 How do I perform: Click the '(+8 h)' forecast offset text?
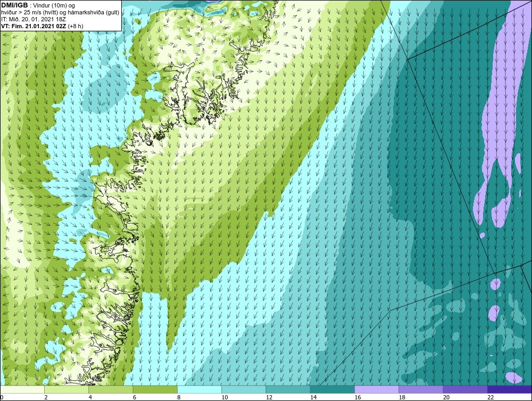click(x=76, y=26)
